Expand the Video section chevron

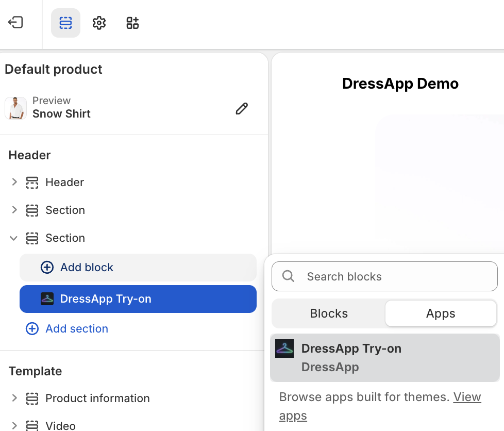[x=14, y=425]
